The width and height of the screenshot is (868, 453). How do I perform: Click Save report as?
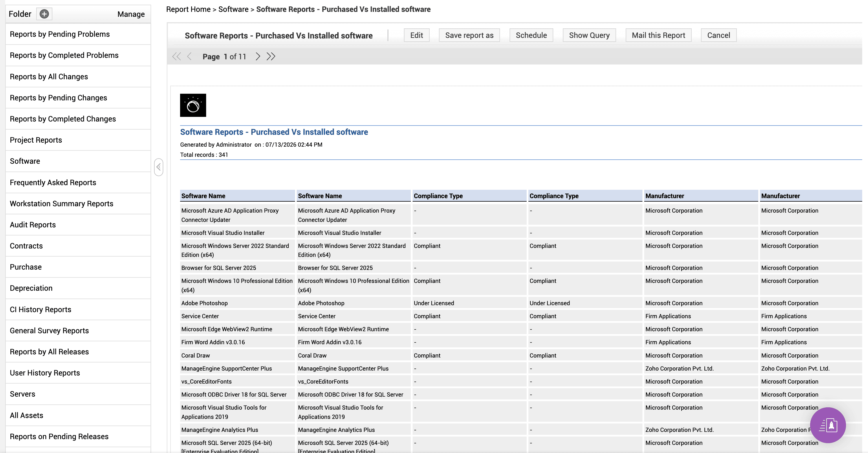(x=469, y=35)
